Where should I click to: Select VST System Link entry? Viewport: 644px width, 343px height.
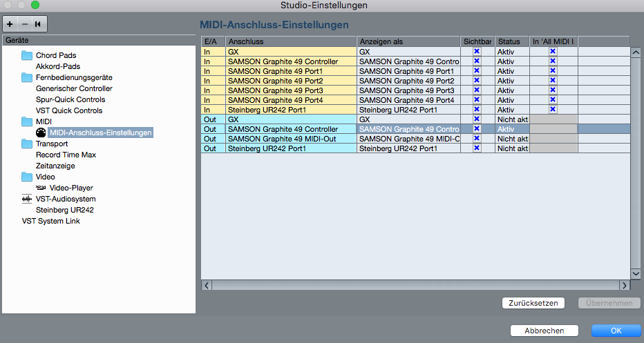click(x=51, y=221)
